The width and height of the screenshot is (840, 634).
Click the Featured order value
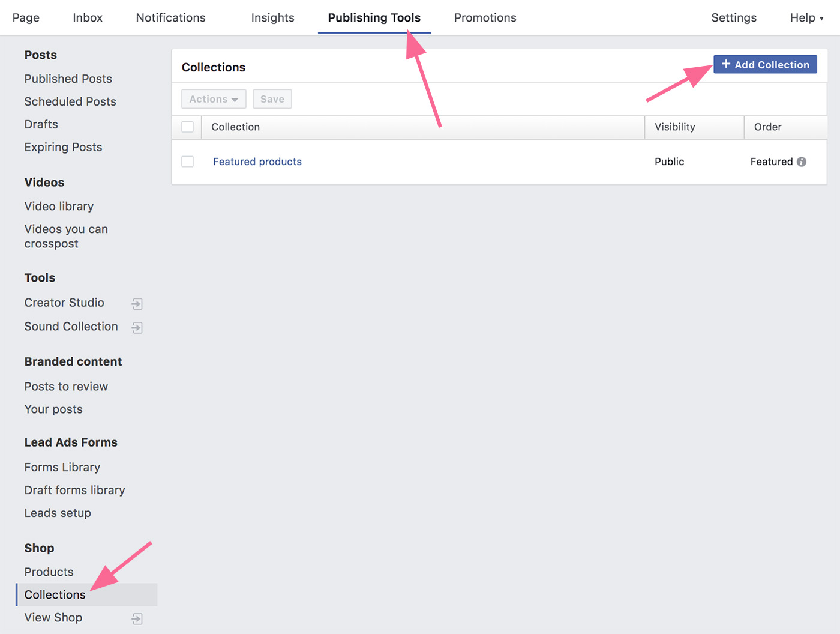coord(772,162)
